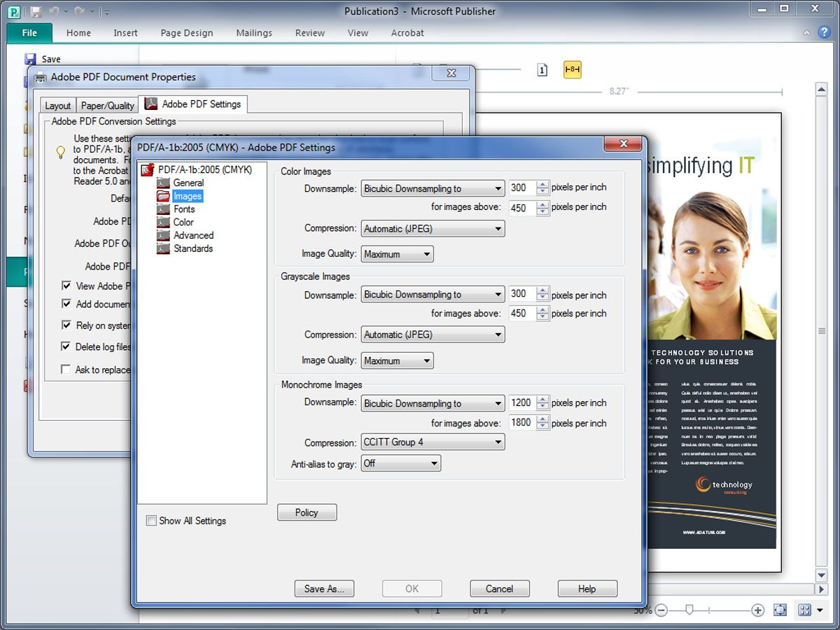
Task: Check the Ask to replace existing file checkbox
Action: [66, 369]
